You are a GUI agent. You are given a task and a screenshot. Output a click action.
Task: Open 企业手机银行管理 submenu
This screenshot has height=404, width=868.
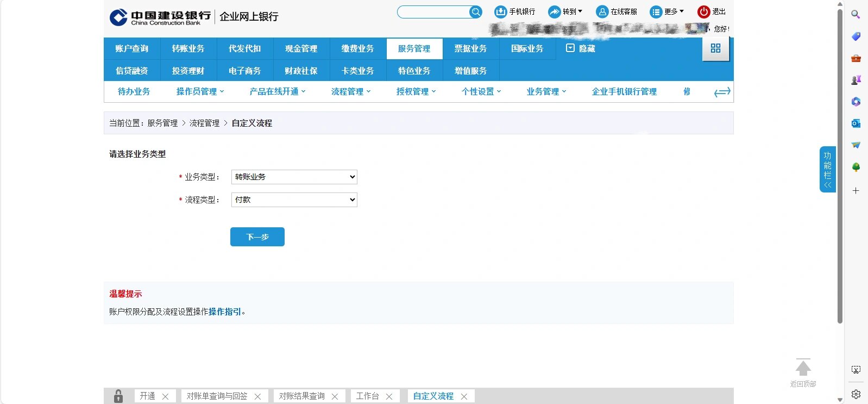(624, 91)
